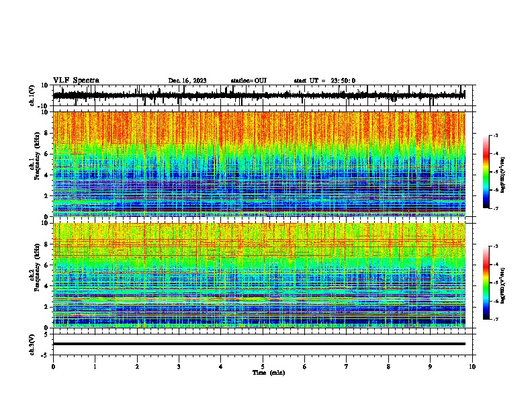The width and height of the screenshot is (532, 411).
Task: Click the ch.2 colorbar log(PSD) label
Action: 502,285
